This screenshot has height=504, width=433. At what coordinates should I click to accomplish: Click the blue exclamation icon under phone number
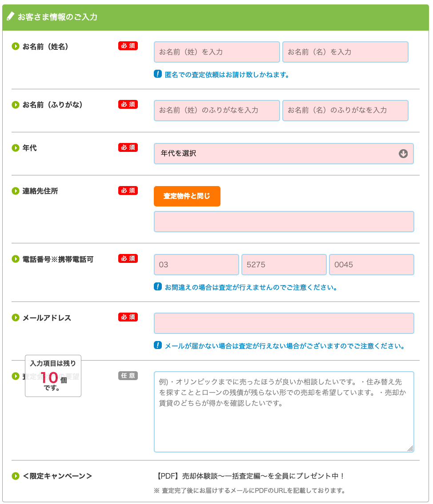[158, 286]
